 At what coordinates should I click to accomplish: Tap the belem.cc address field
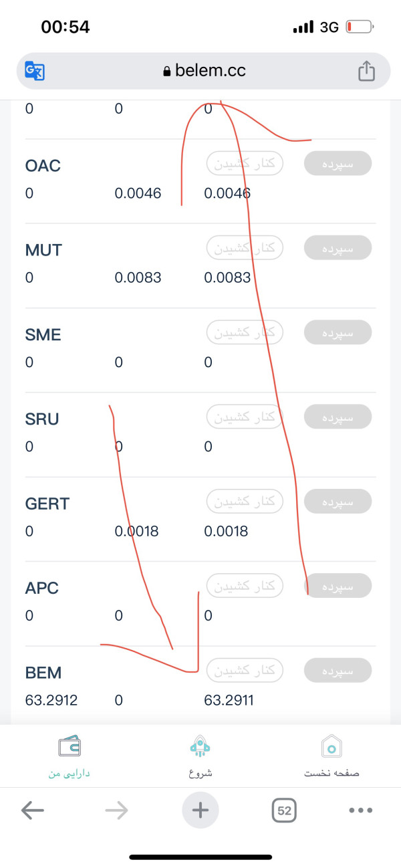point(204,71)
